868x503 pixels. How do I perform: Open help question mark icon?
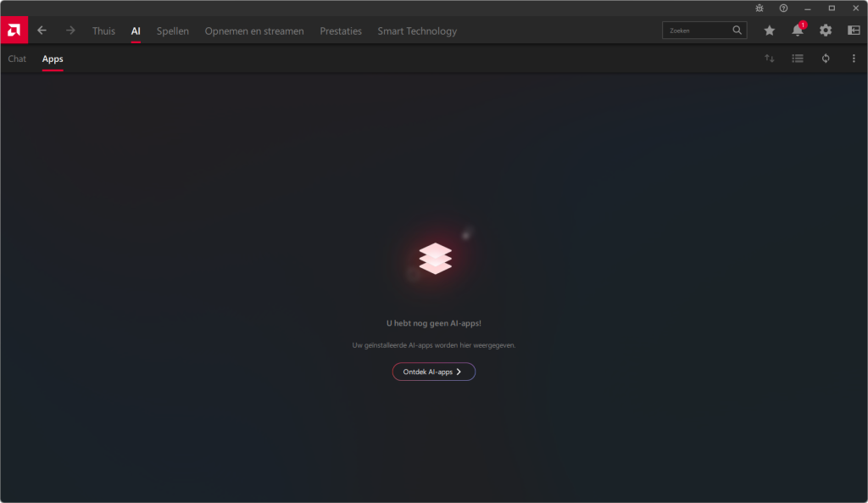(x=783, y=8)
